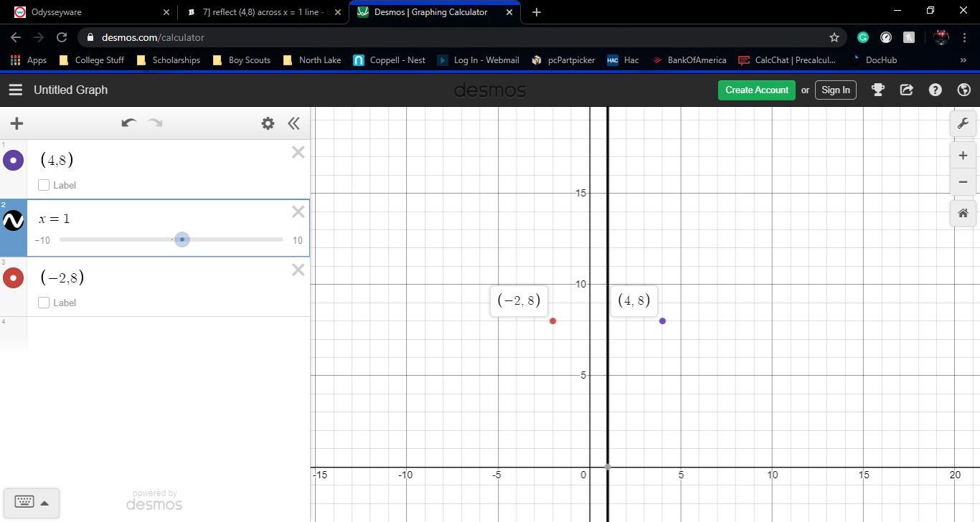Open the share graph icon

[x=906, y=90]
